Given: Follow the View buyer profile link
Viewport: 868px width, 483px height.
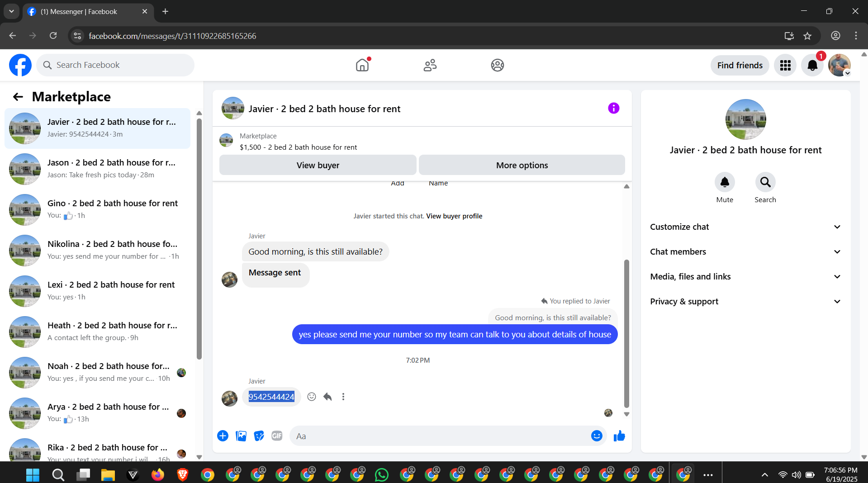Looking at the screenshot, I should [454, 216].
